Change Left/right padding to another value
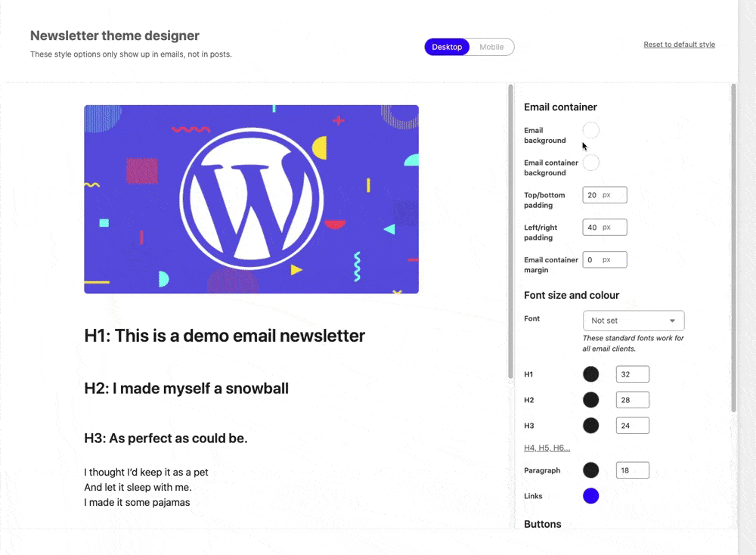The width and height of the screenshot is (756, 555). point(604,227)
